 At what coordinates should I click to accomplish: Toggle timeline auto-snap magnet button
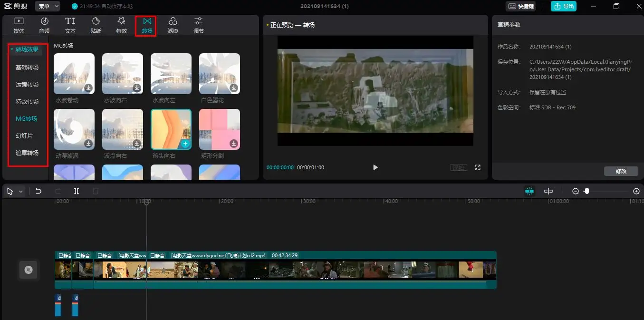529,191
